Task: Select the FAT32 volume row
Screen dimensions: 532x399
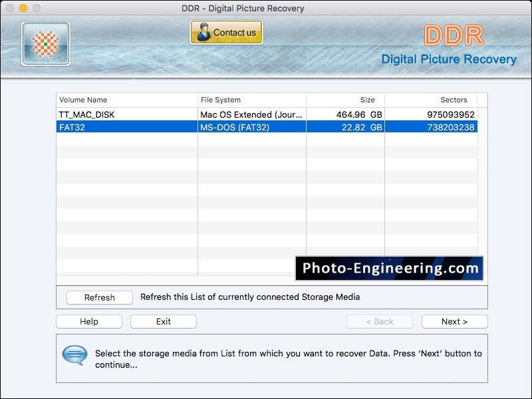Action: point(199,126)
